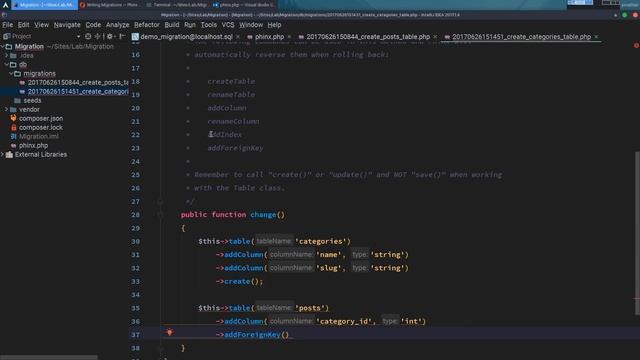This screenshot has width=640, height=360.
Task: Click scroll-from-source target icon in Project panel
Action: pyautogui.click(x=88, y=37)
